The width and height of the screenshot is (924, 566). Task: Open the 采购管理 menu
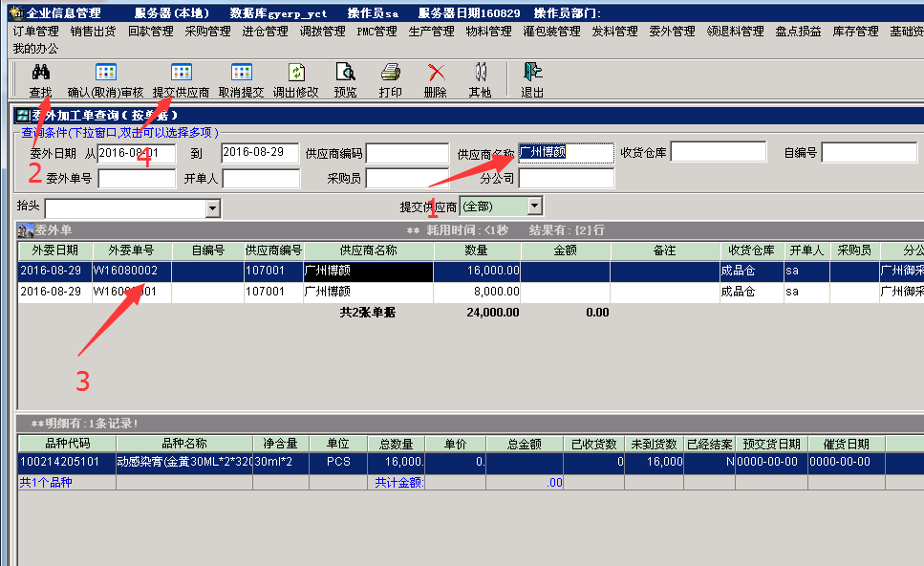pyautogui.click(x=207, y=32)
